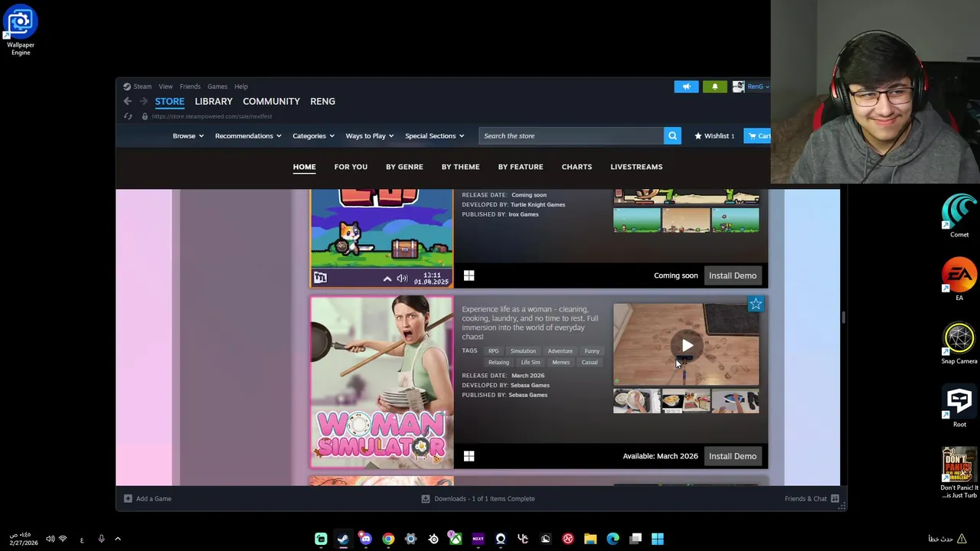
Task: Open the Woman Simulator capsule image
Action: (x=381, y=383)
